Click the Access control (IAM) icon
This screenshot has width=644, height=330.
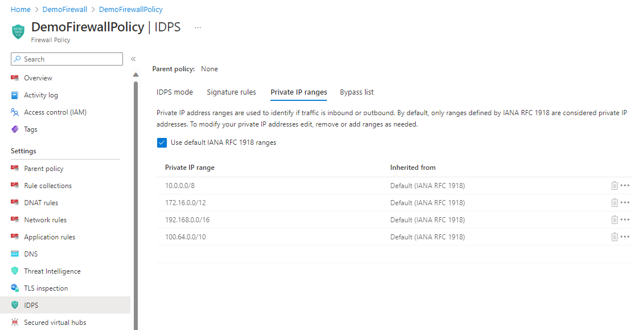pos(15,112)
